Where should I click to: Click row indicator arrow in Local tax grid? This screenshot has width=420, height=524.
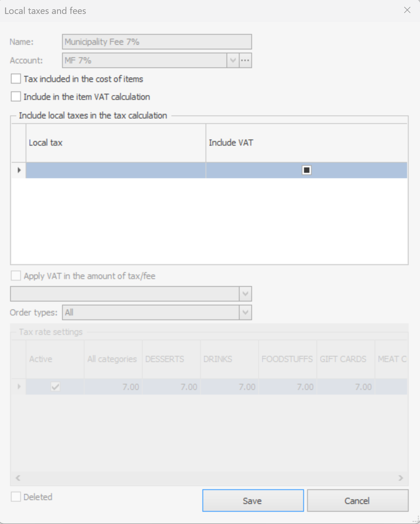tap(19, 170)
